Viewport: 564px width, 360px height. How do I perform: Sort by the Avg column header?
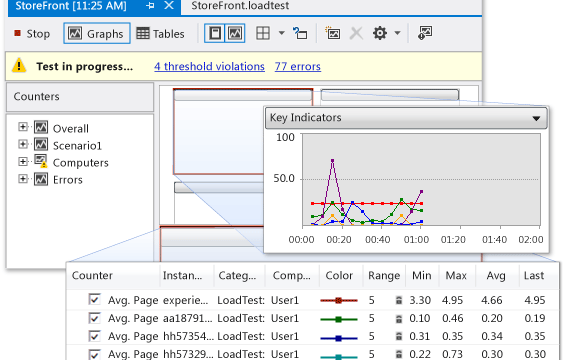[x=496, y=275]
